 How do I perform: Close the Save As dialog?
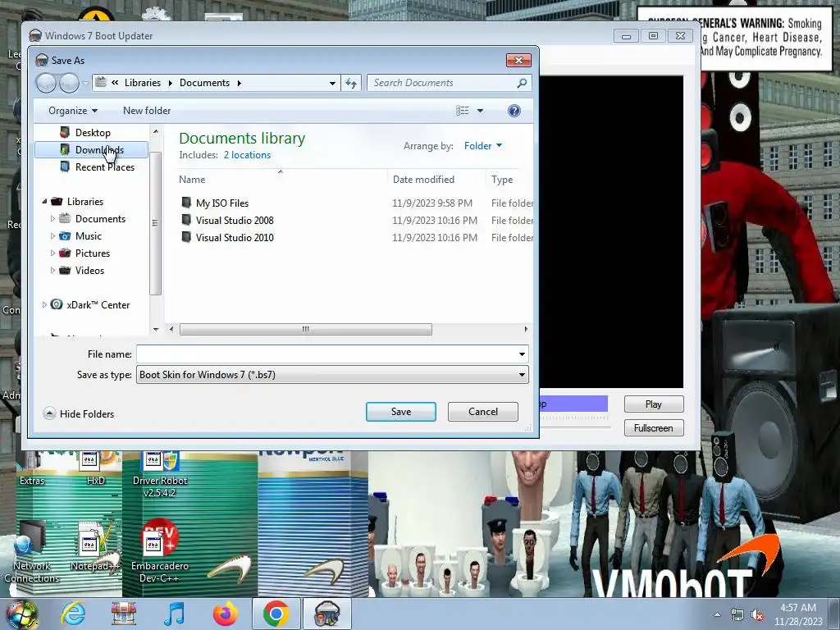tap(518, 60)
